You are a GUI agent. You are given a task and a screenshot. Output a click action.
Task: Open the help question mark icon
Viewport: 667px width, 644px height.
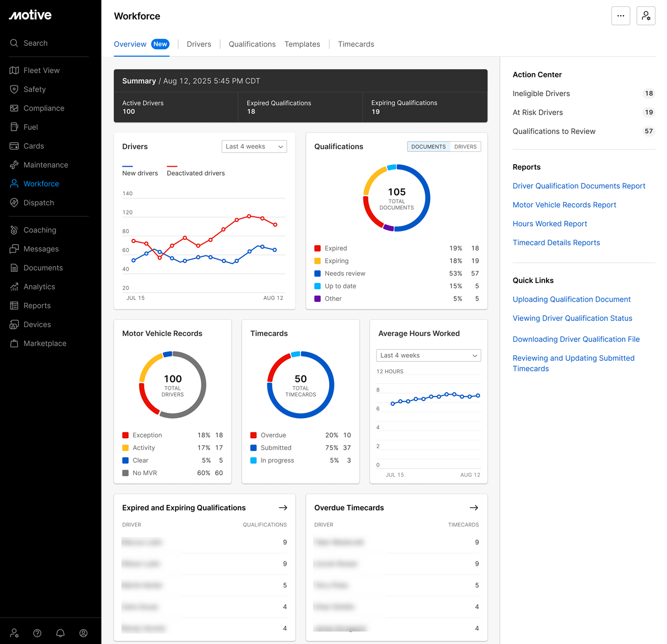tap(37, 633)
